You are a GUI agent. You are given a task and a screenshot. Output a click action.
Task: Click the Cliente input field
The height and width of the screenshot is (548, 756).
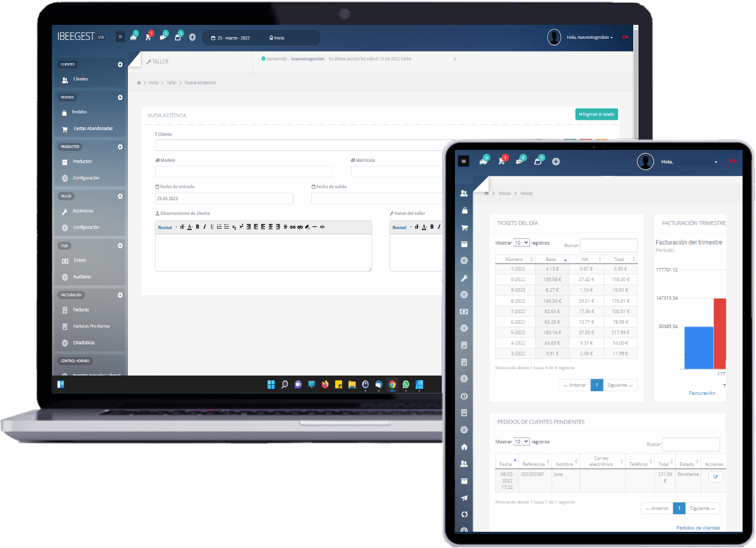click(x=299, y=145)
